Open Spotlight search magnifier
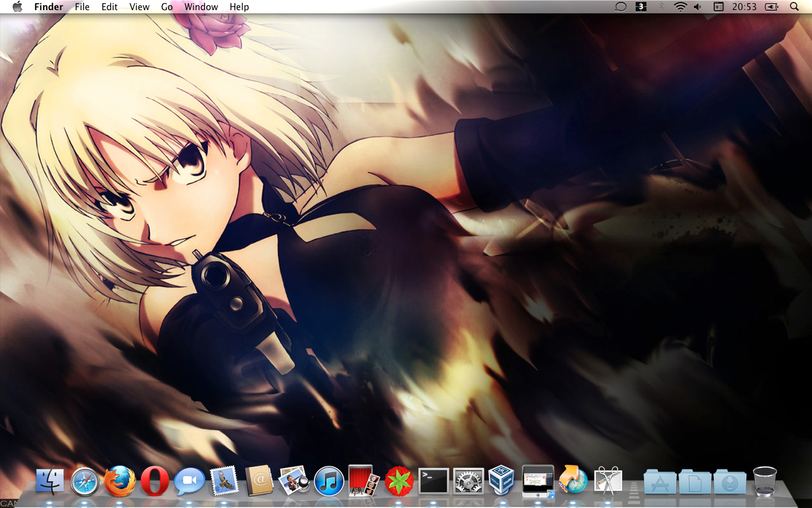The image size is (812, 508). click(x=794, y=7)
